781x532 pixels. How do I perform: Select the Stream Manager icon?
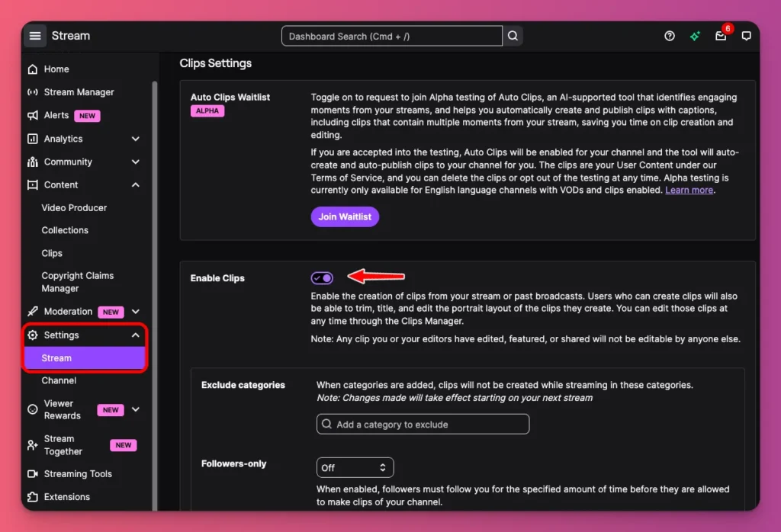point(31,92)
